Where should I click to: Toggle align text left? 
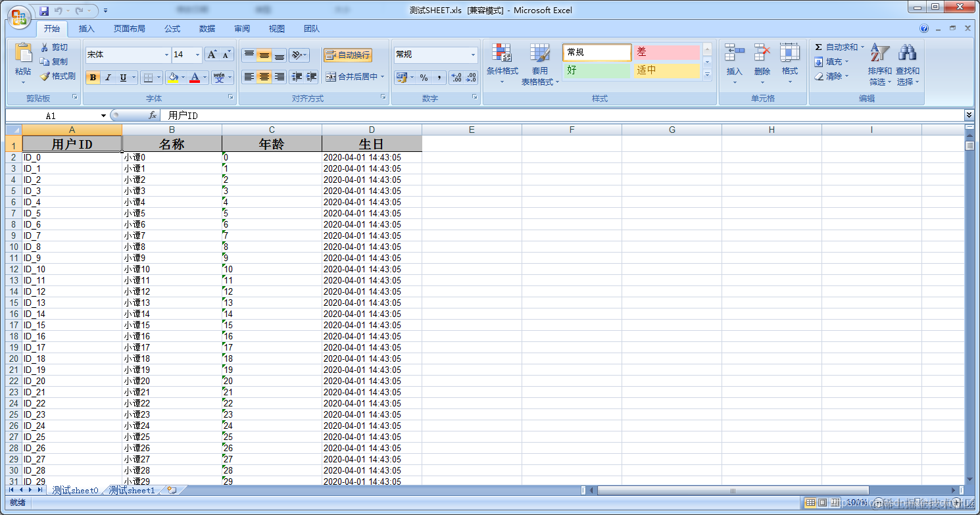click(x=249, y=77)
